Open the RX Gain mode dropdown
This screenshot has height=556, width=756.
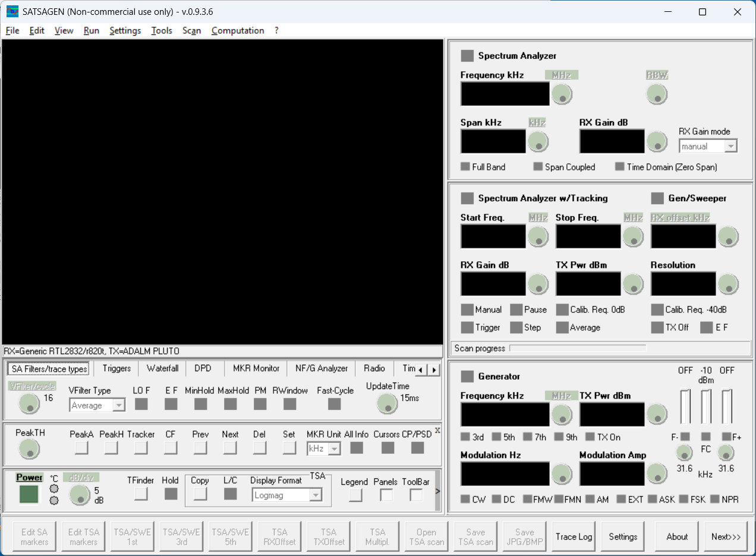pos(731,146)
